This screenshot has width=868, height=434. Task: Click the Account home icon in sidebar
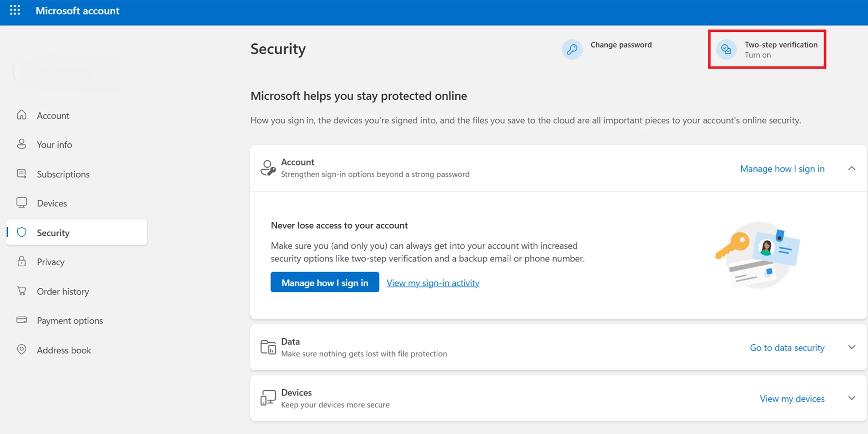(x=22, y=115)
